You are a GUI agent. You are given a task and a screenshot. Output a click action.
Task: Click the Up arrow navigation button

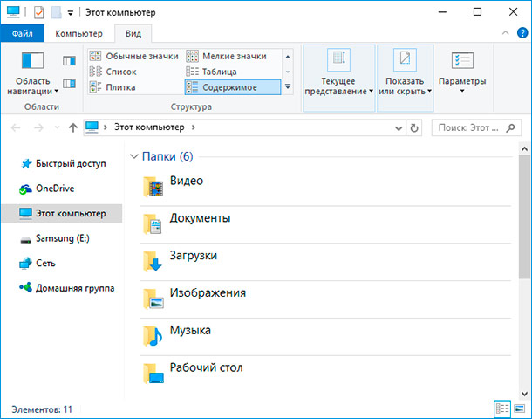coord(73,127)
